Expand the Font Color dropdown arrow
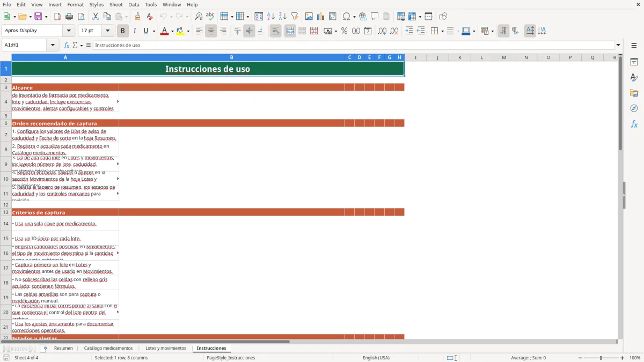This screenshot has height=362, width=644. [172, 31]
